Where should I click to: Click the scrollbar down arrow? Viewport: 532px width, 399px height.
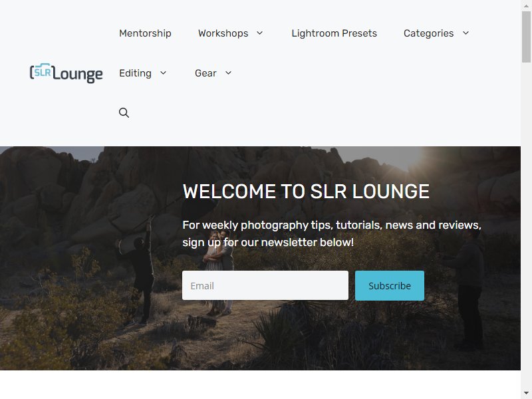(x=526, y=394)
